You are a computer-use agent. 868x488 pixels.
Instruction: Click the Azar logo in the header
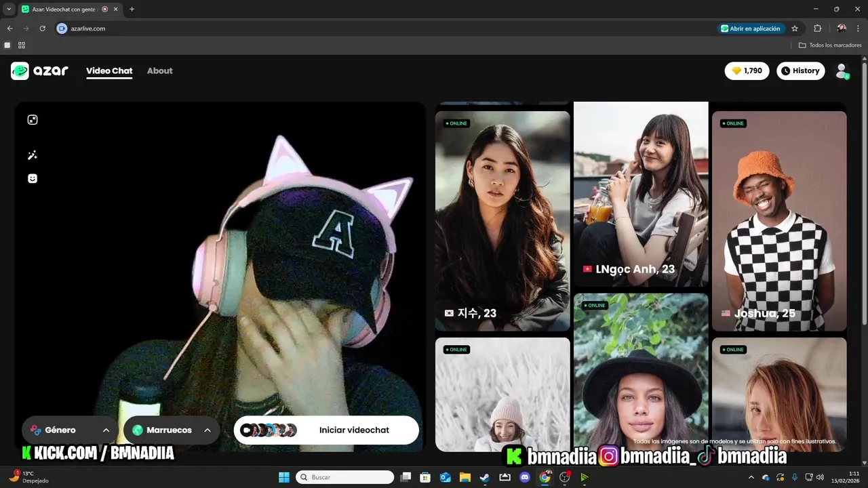[39, 70]
